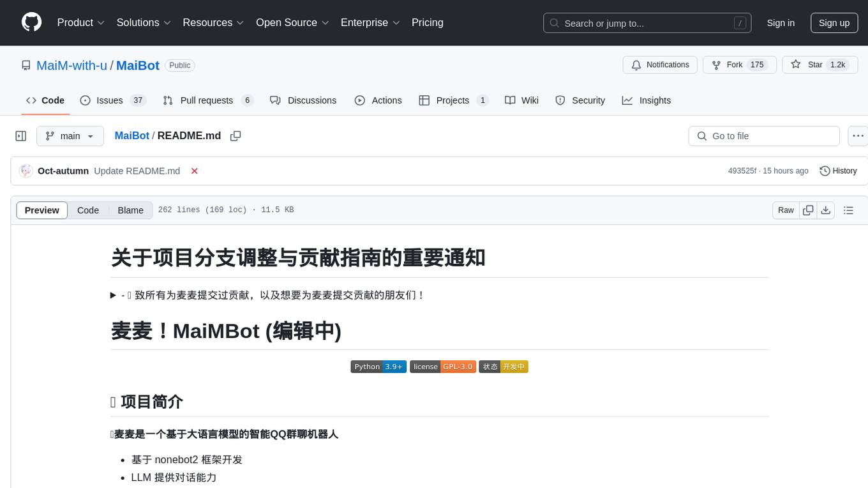Switch to the Pull requests tab
Viewport: 868px width, 488px height.
[x=208, y=100]
